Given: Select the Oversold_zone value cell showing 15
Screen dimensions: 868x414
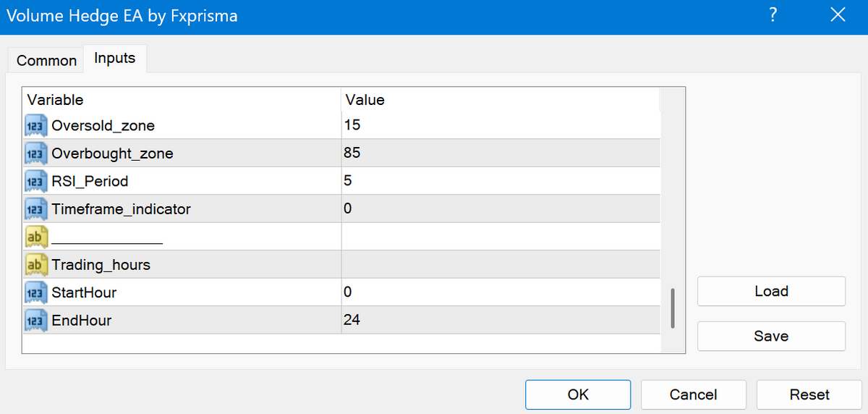Looking at the screenshot, I should tap(499, 125).
